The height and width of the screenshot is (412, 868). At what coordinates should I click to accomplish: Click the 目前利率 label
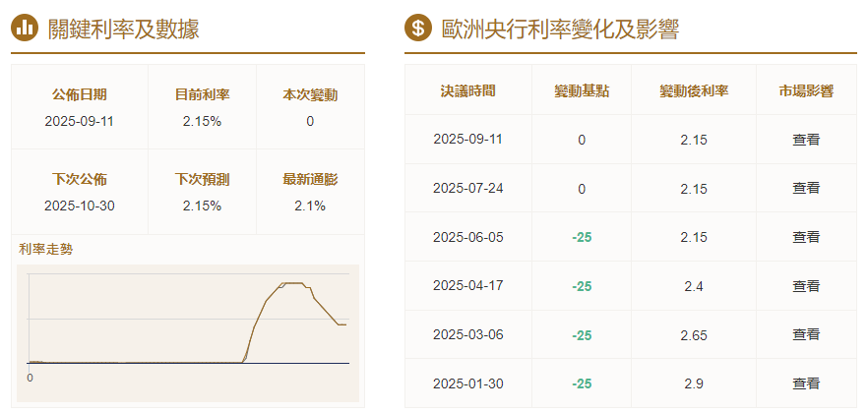coord(202,94)
